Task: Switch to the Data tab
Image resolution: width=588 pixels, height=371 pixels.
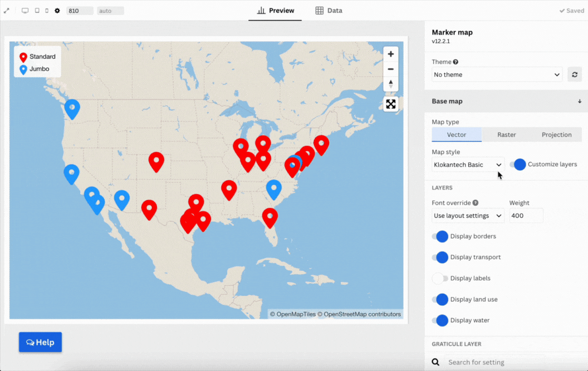Action: 329,11
